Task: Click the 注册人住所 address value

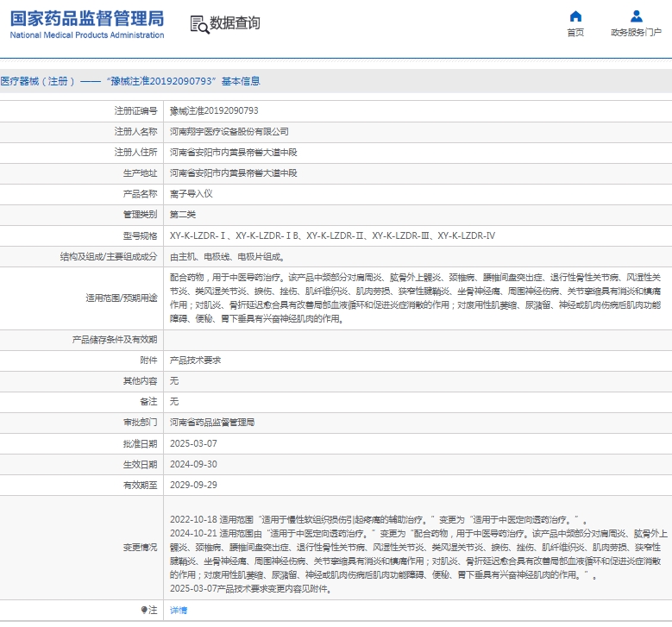Action: [233, 153]
